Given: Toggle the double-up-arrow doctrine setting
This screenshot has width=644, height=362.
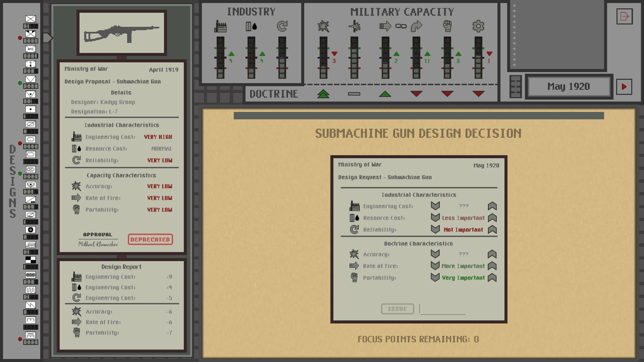Looking at the screenshot, I should [x=323, y=94].
